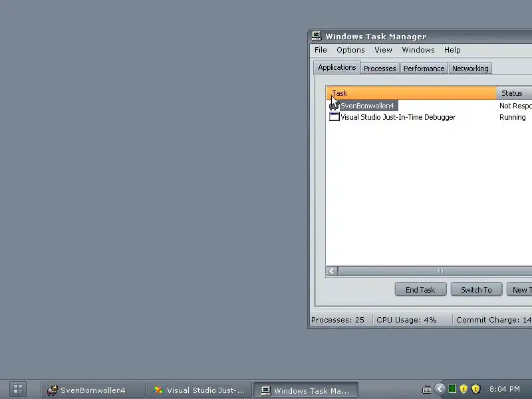The image size is (532, 399).
Task: Open the Options menu
Action: [x=350, y=50]
